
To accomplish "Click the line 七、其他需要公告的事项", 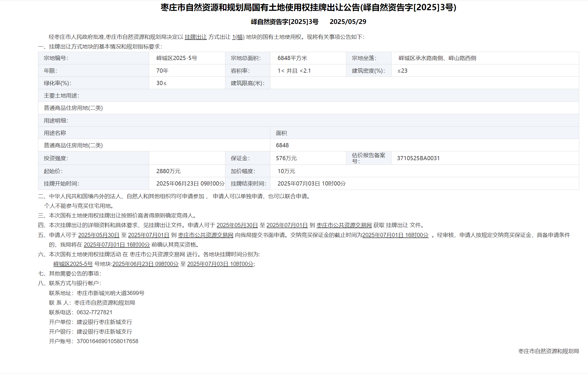I will point(70,274).
